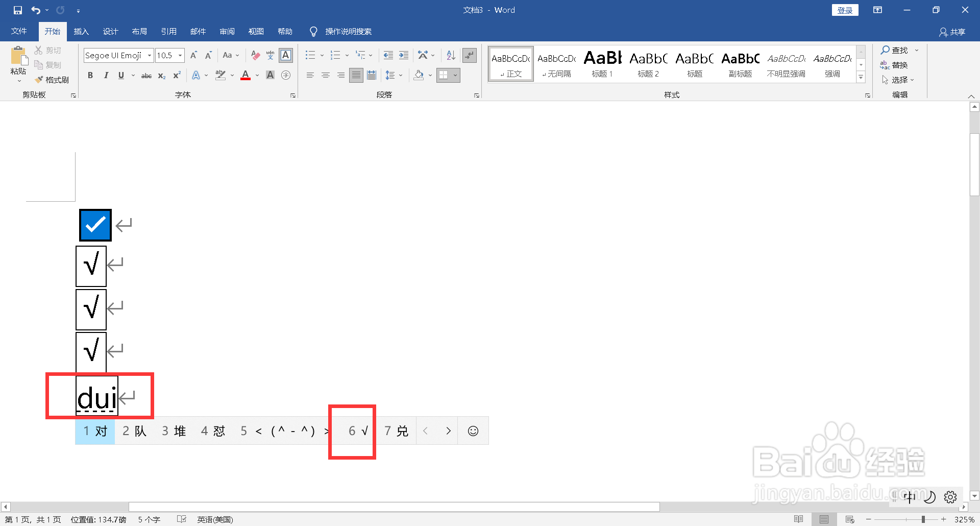Open the 文件 tab
980x526 pixels.
(x=19, y=31)
